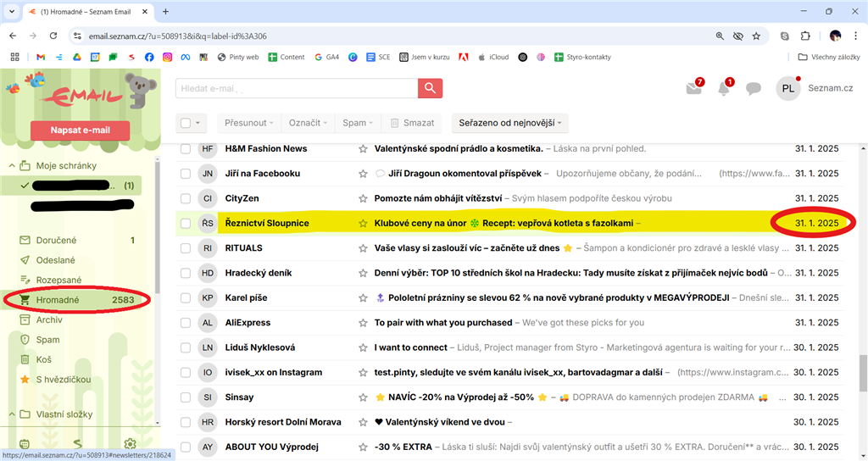This screenshot has height=461, width=868.
Task: Tick the Sinsay email checkbox
Action: point(186,397)
